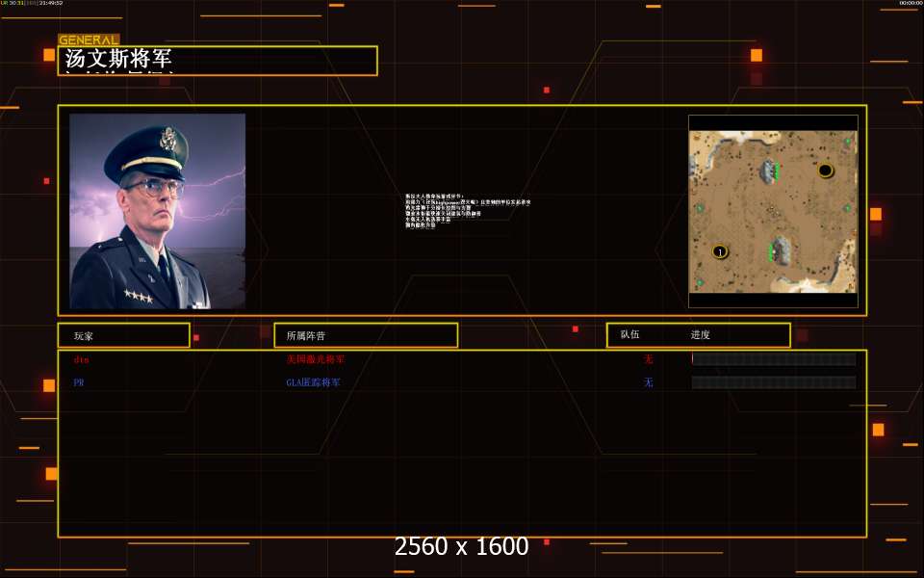Click faction 美国激光将军
924x578 pixels.
pos(316,359)
